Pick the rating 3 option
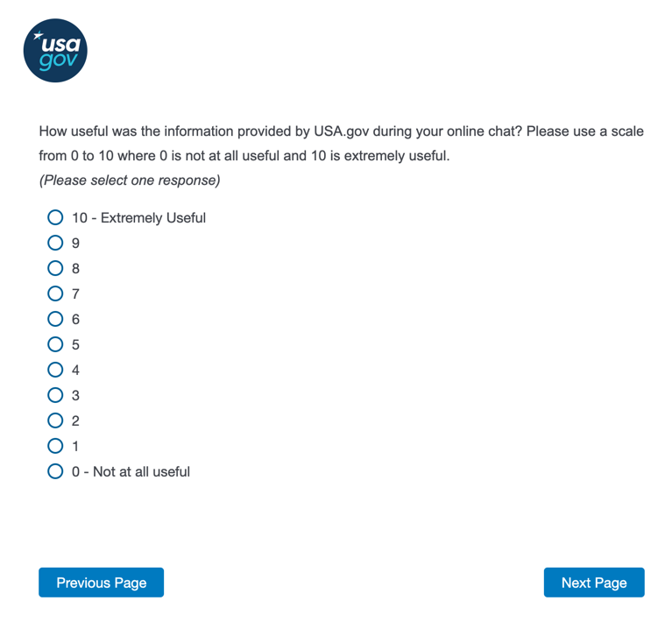Screen dimensions: 672x622 coord(55,395)
